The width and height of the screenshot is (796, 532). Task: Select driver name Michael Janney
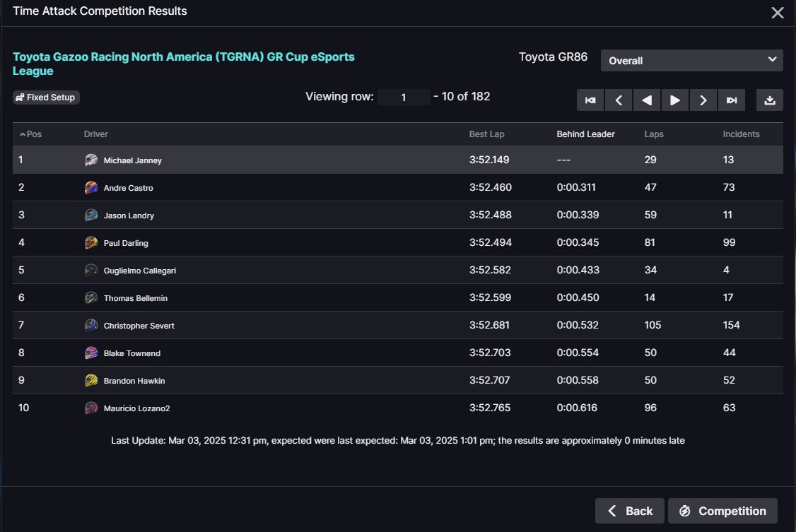(132, 160)
